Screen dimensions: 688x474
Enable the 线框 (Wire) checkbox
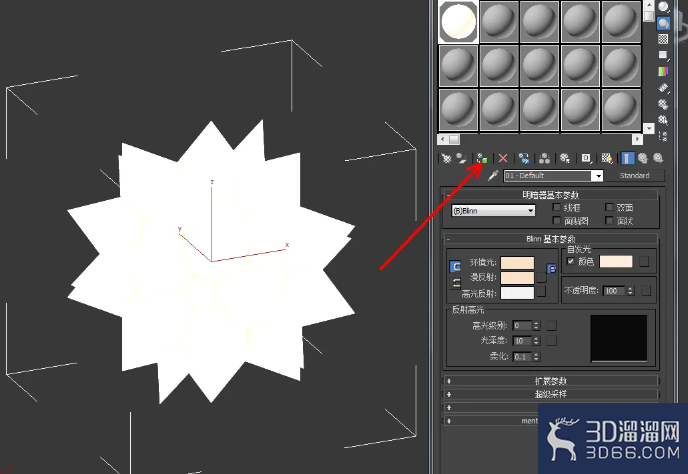click(x=557, y=207)
